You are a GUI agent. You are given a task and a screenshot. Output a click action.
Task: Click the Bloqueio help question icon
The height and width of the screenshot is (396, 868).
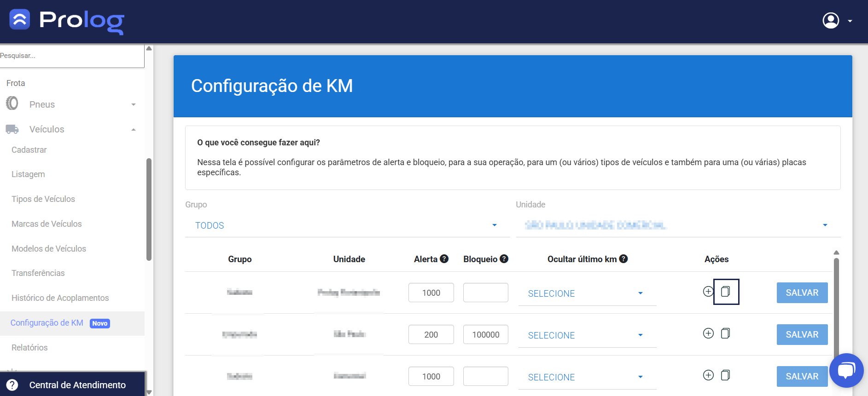tap(504, 259)
